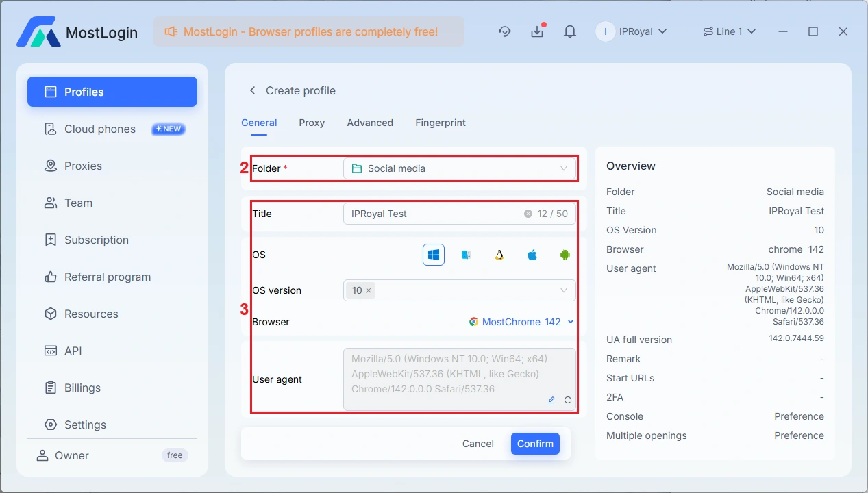Image resolution: width=868 pixels, height=493 pixels.
Task: Open Resources in sidebar
Action: point(112,314)
